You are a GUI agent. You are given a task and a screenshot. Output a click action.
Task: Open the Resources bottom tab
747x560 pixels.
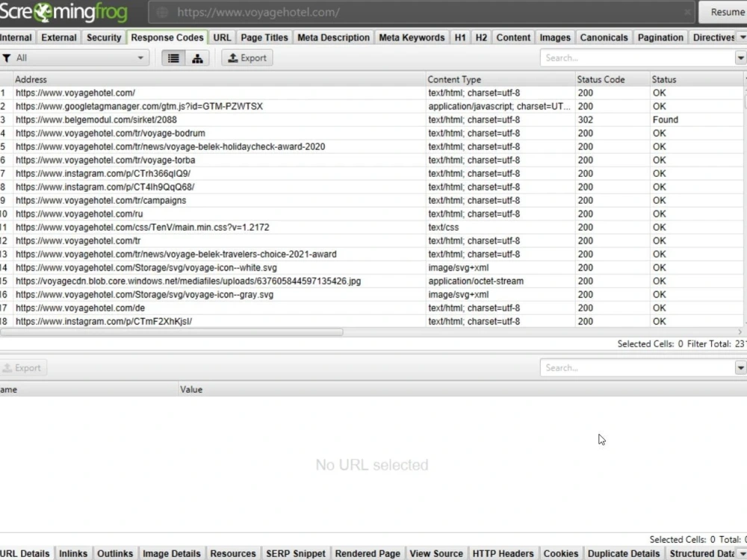[x=233, y=553]
